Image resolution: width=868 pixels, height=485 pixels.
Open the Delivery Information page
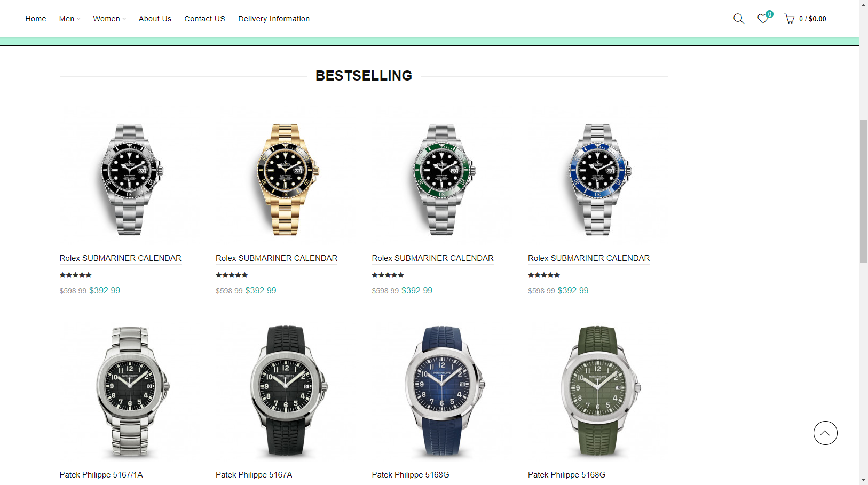coord(274,19)
